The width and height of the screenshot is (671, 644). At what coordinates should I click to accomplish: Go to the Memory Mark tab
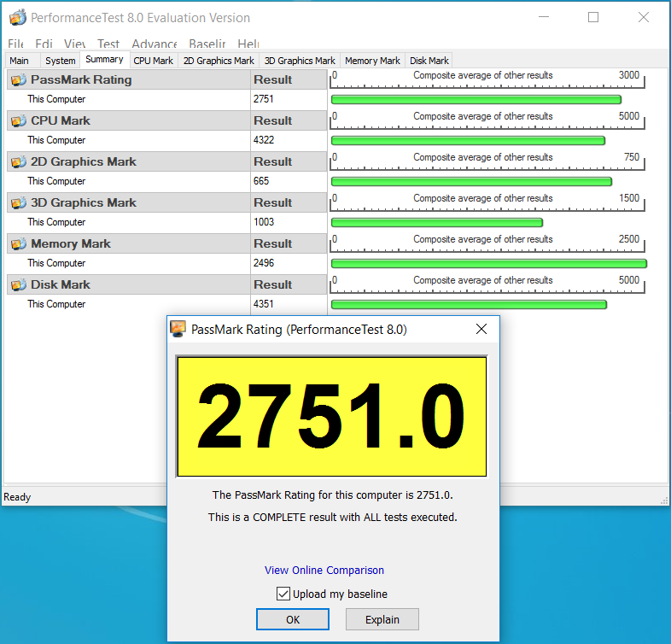(x=373, y=61)
